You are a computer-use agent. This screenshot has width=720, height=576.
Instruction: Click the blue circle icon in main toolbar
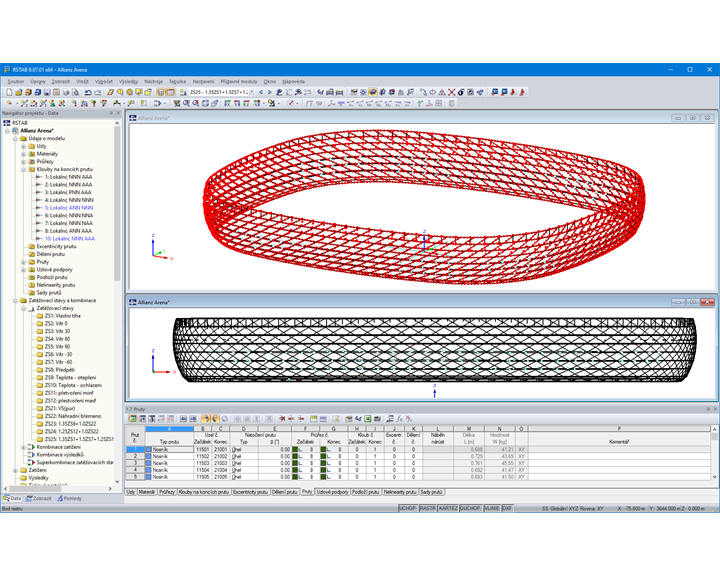[433, 92]
